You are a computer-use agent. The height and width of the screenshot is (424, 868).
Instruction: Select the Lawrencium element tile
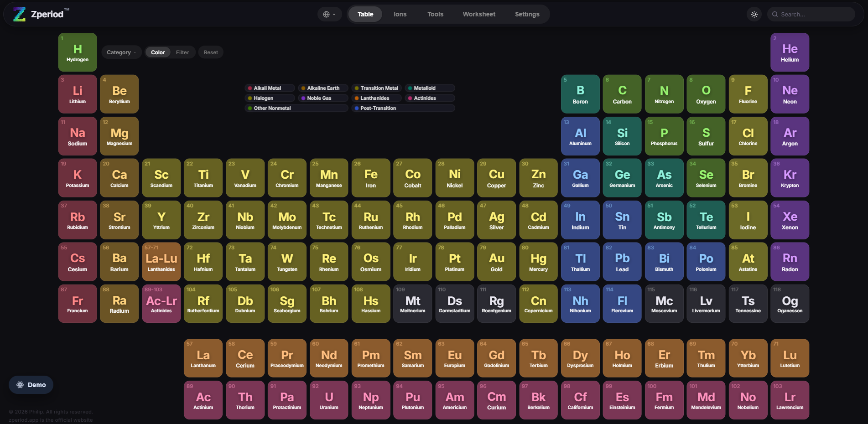pos(790,400)
